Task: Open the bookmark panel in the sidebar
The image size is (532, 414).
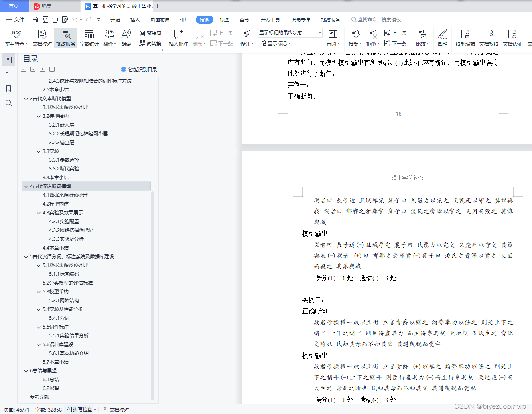Action: pos(9,89)
